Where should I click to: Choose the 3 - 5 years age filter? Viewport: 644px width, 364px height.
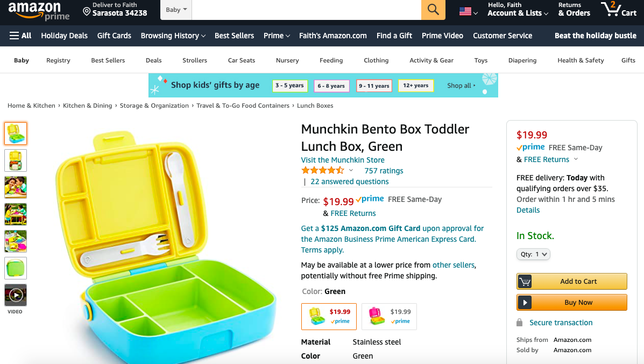pyautogui.click(x=289, y=86)
